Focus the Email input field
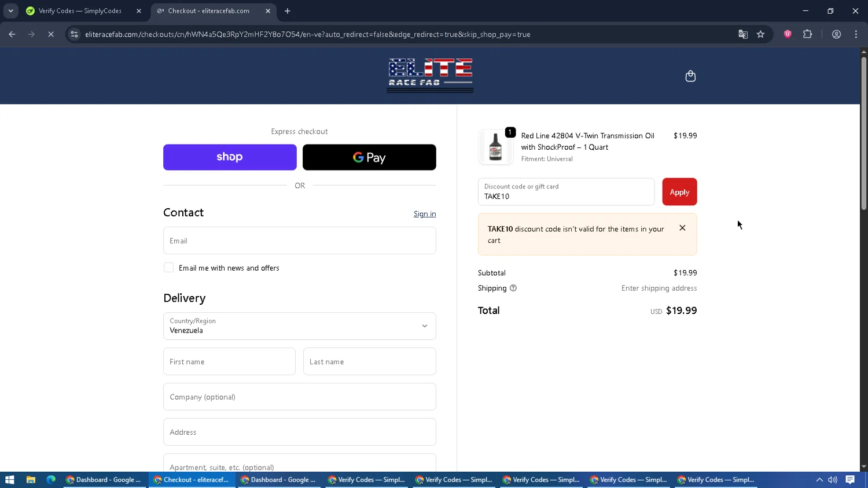The width and height of the screenshot is (868, 488). coord(300,241)
